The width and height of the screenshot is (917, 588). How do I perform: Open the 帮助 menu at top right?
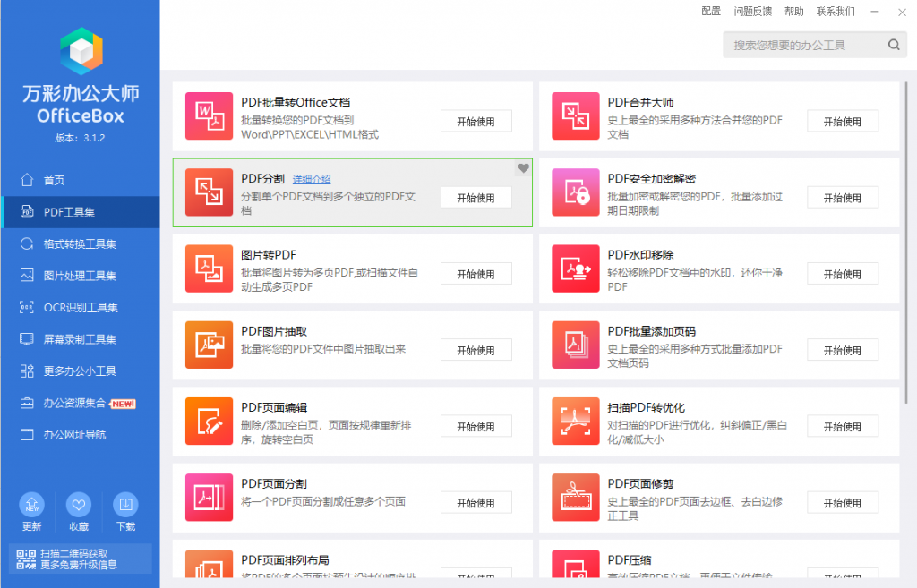click(795, 11)
